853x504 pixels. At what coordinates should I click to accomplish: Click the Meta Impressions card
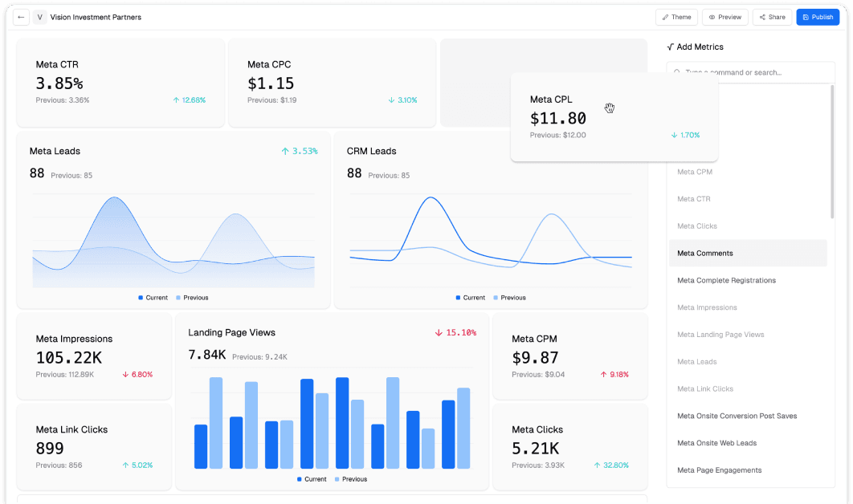point(94,356)
